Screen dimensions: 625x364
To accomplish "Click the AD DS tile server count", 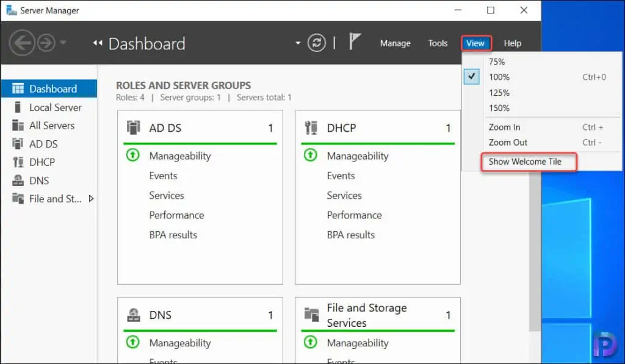I will [x=270, y=128].
